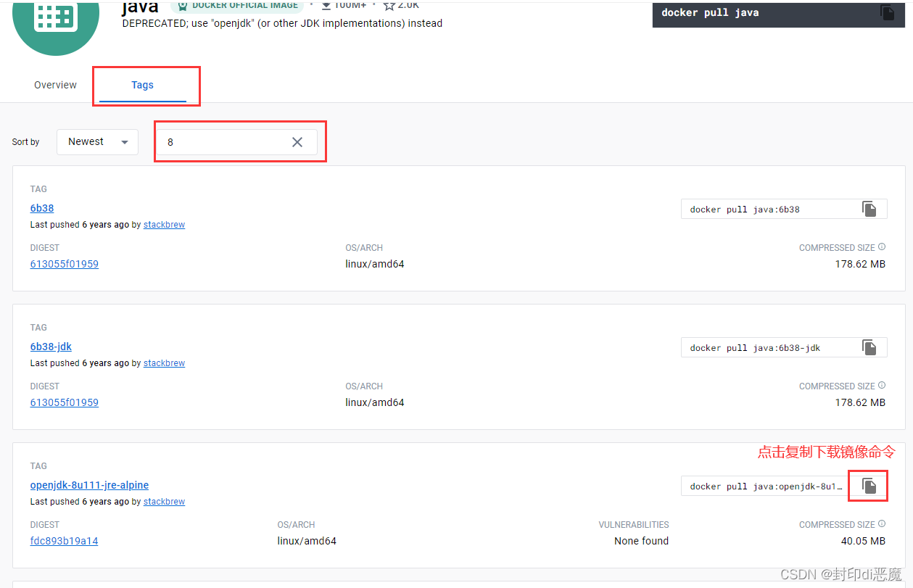Click the star rating icon
The width and height of the screenshot is (913, 588).
389,5
